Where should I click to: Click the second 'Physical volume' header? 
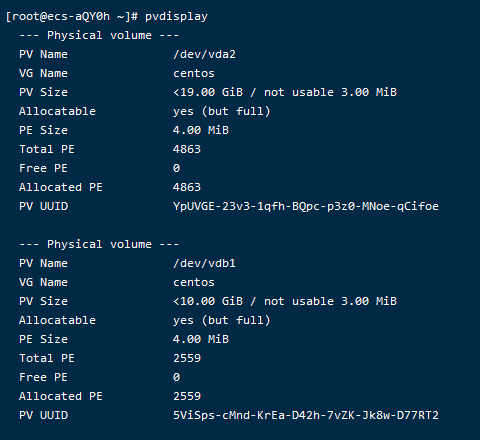click(x=99, y=244)
